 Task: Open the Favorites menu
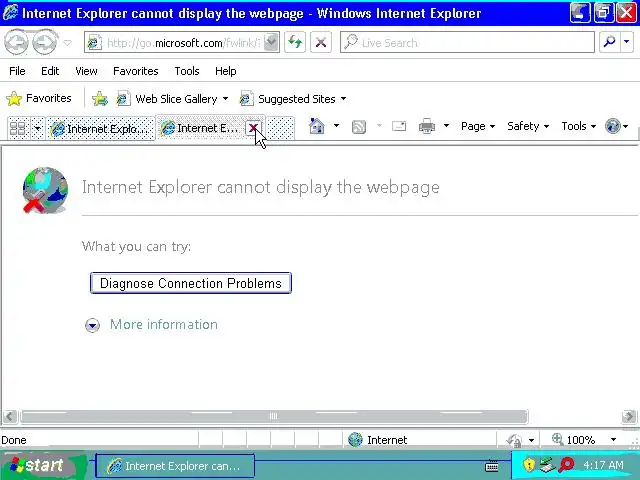coord(136,71)
